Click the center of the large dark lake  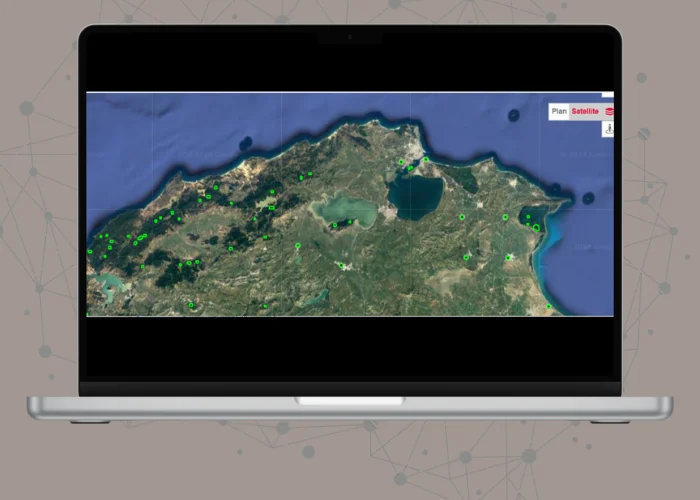(x=415, y=194)
